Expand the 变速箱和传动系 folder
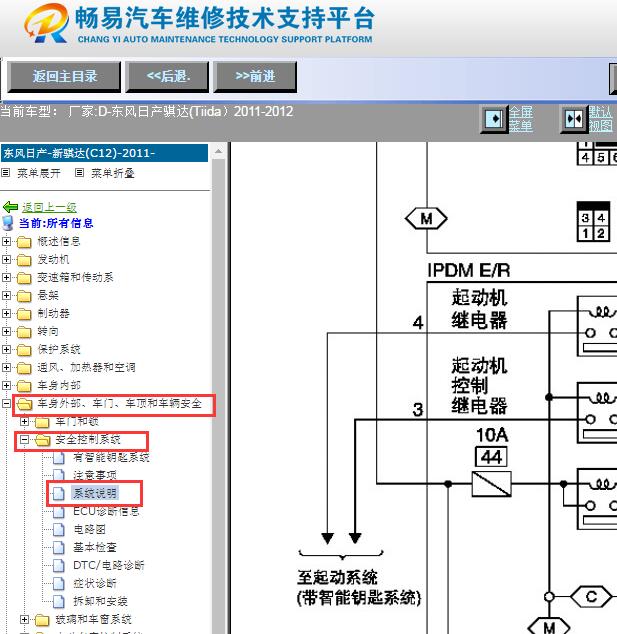Image resolution: width=617 pixels, height=634 pixels. (6, 277)
